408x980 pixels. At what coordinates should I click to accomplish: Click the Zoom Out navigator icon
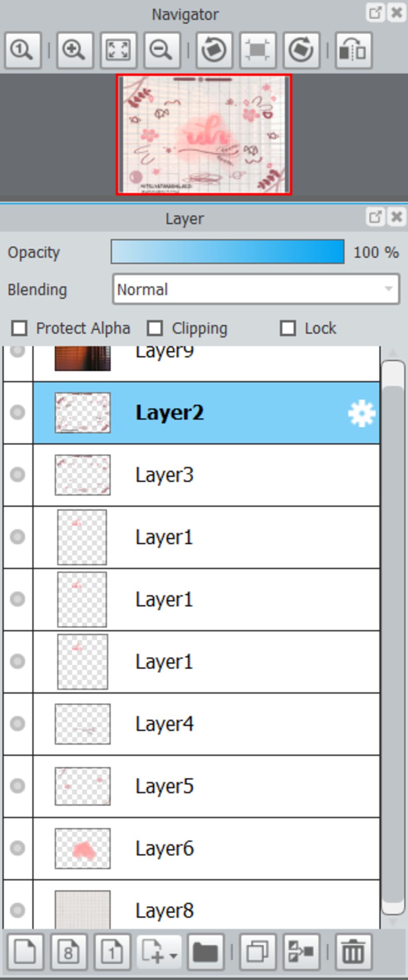coord(162,51)
